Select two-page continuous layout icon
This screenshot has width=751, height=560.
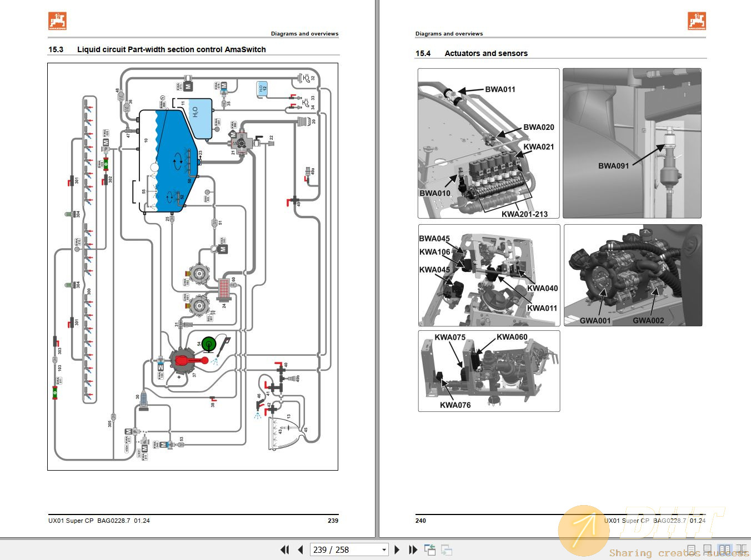tap(741, 549)
